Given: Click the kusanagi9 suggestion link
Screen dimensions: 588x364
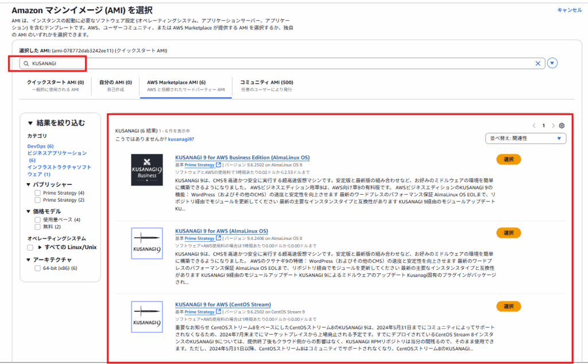Looking at the screenshot, I should coord(181,139).
